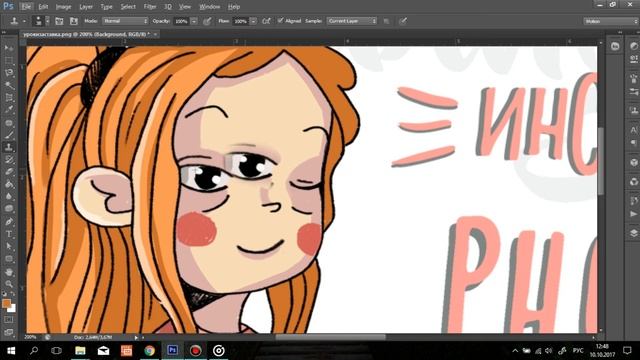This screenshot has height=360, width=640.
Task: Select the Brush tool
Action: (9, 135)
